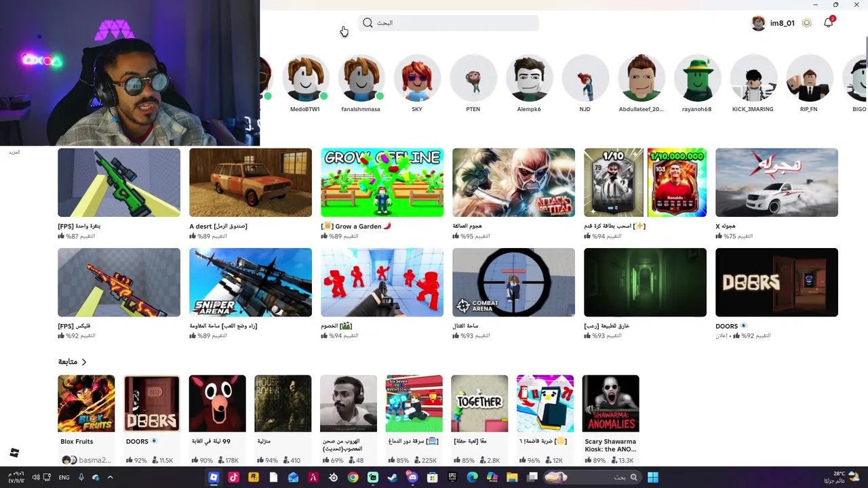Open the منزلية game tile
Screen dimensions: 868x488
283,403
